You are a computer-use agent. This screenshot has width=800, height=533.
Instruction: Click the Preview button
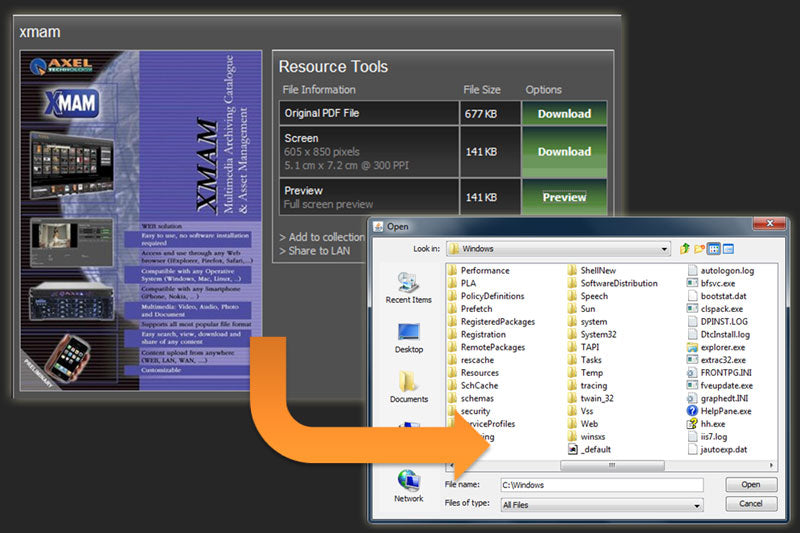pyautogui.click(x=564, y=197)
